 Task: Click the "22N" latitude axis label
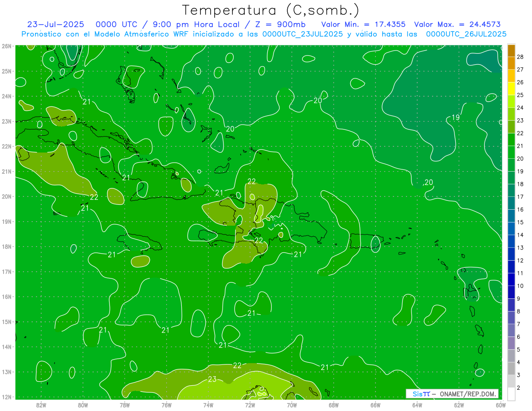pos(7,146)
